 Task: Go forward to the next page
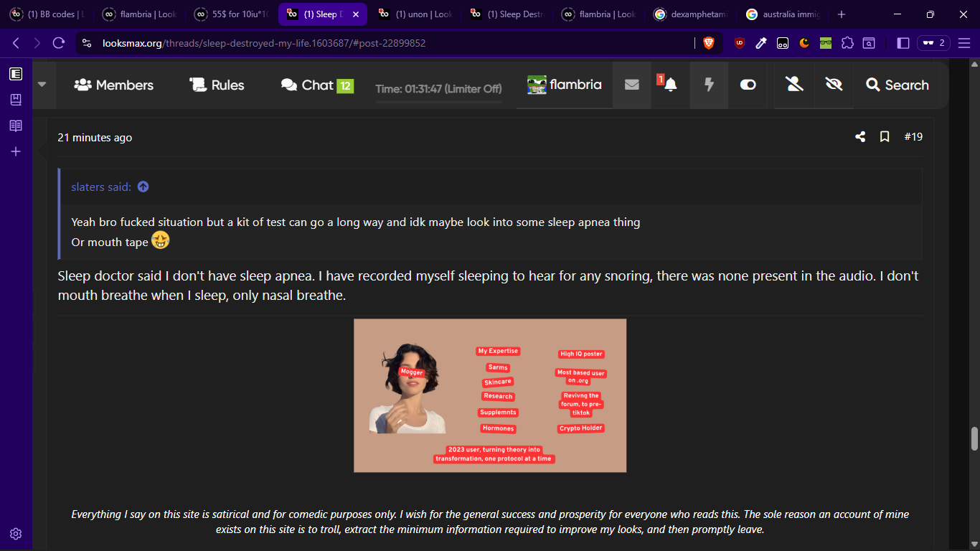(37, 43)
